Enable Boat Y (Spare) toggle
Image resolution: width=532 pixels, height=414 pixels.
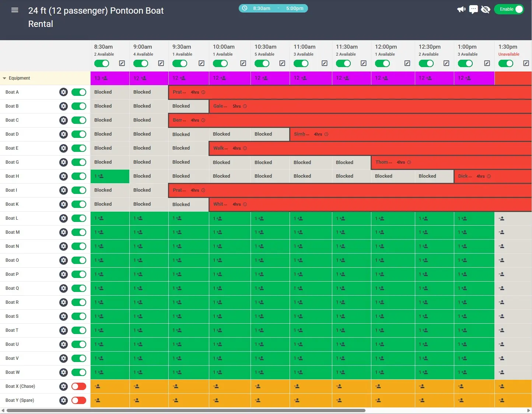point(79,400)
